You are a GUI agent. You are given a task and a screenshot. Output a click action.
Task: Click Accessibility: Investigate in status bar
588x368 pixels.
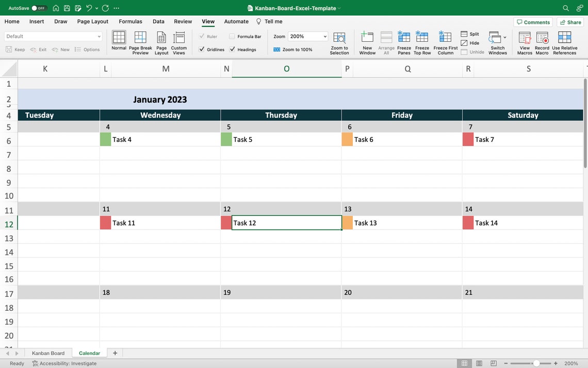click(64, 363)
